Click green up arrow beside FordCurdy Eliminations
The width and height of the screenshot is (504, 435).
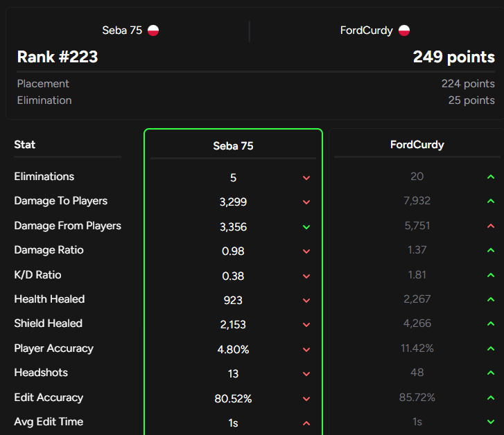click(x=491, y=177)
